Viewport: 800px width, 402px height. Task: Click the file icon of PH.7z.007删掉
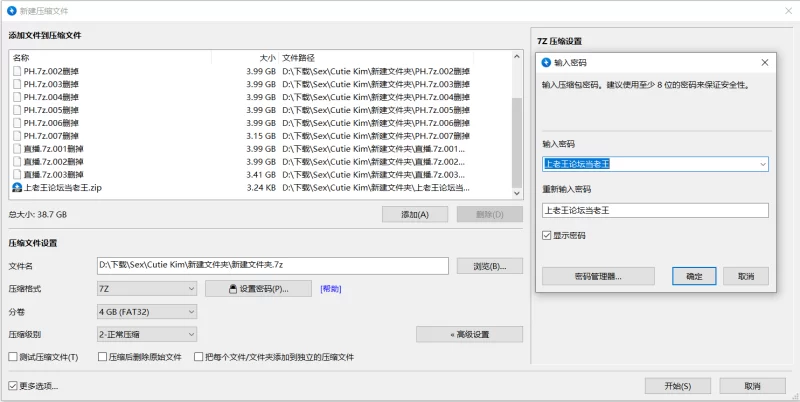click(17, 136)
